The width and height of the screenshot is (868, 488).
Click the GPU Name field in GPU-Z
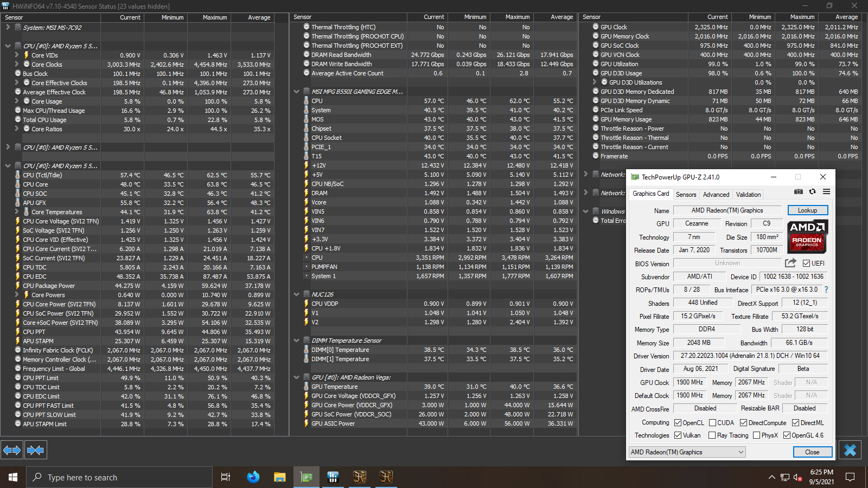[x=727, y=210]
